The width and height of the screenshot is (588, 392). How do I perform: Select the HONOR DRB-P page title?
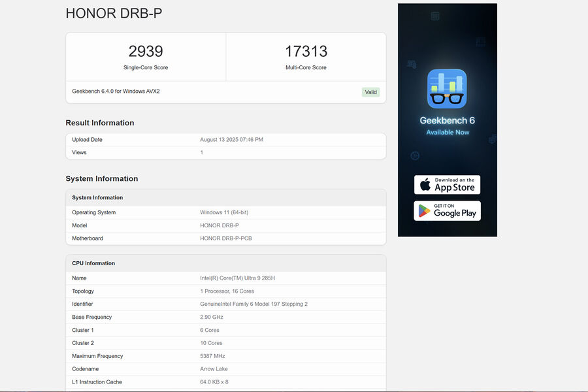coord(114,13)
